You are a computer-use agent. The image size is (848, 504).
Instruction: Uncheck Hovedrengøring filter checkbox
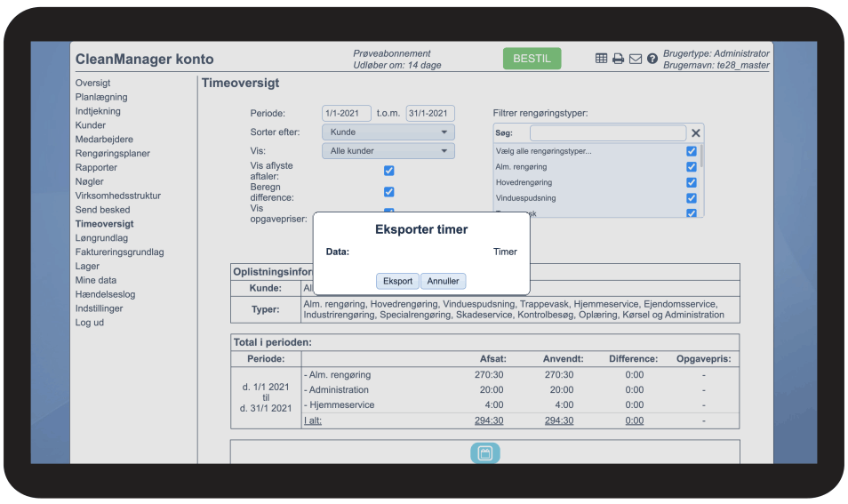pyautogui.click(x=692, y=182)
